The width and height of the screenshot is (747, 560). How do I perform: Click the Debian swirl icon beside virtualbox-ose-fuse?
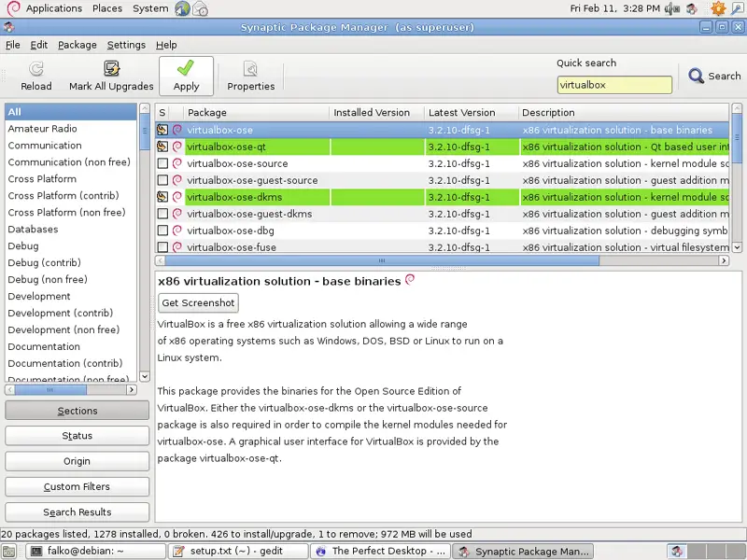pos(177,247)
